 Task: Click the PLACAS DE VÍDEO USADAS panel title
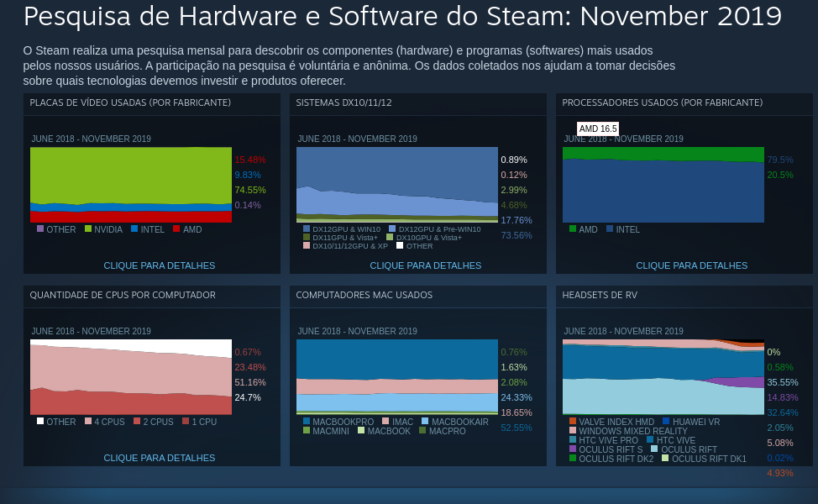pos(130,102)
